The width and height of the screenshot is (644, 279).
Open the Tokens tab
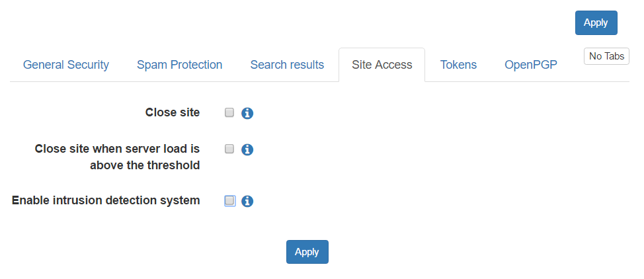tap(458, 65)
